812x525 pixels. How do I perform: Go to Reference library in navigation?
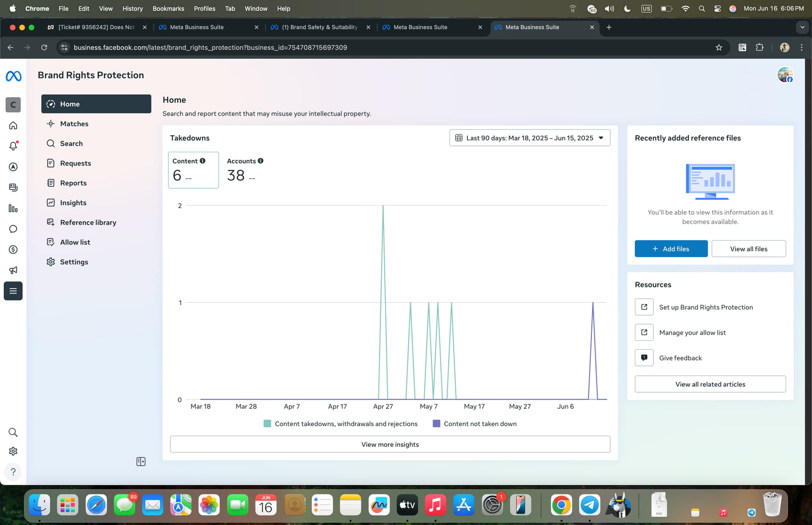click(x=88, y=223)
